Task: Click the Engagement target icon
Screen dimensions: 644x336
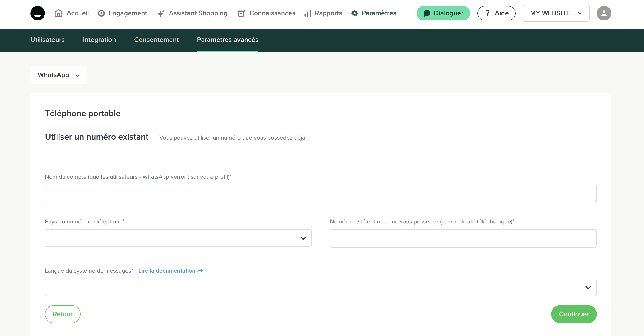Action: [x=101, y=13]
